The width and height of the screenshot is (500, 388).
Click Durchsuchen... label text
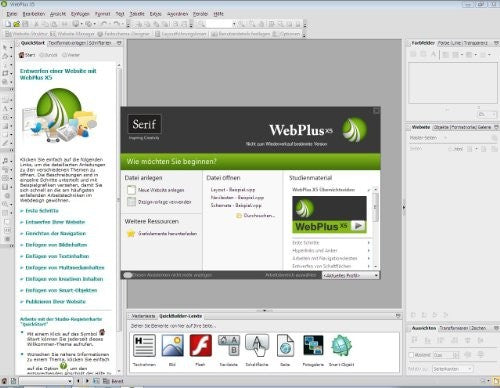click(x=259, y=216)
